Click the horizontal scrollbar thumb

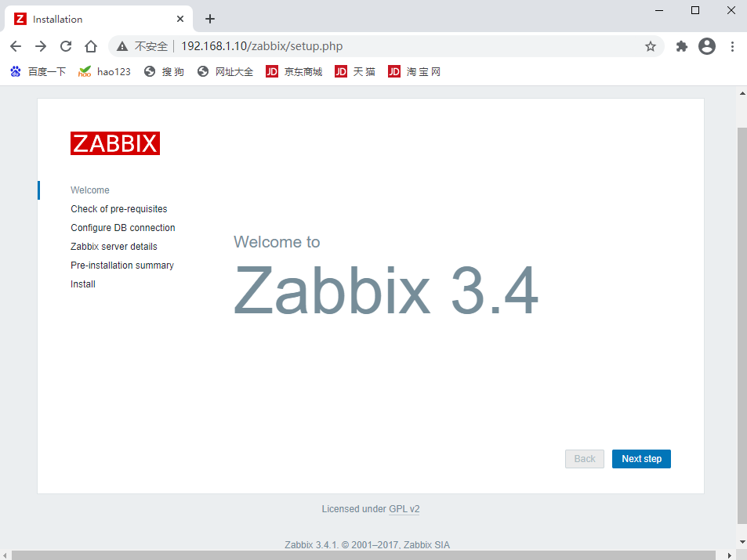point(364,555)
